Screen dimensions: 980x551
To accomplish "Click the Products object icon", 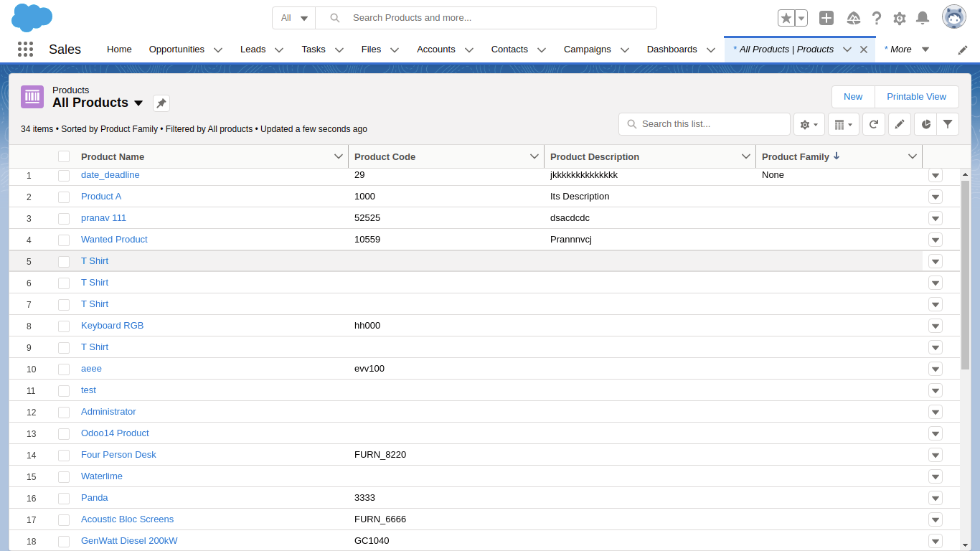I will point(32,97).
